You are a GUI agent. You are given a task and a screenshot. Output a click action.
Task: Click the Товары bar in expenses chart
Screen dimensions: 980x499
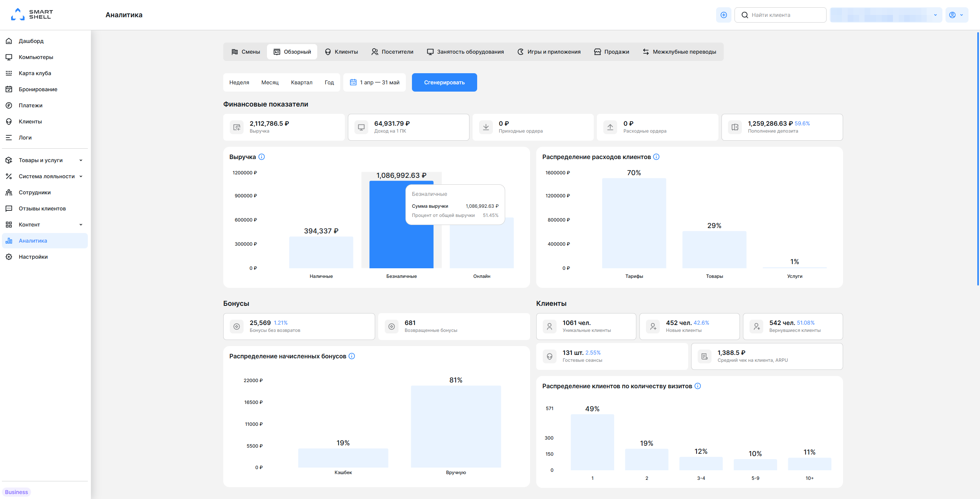(x=714, y=250)
